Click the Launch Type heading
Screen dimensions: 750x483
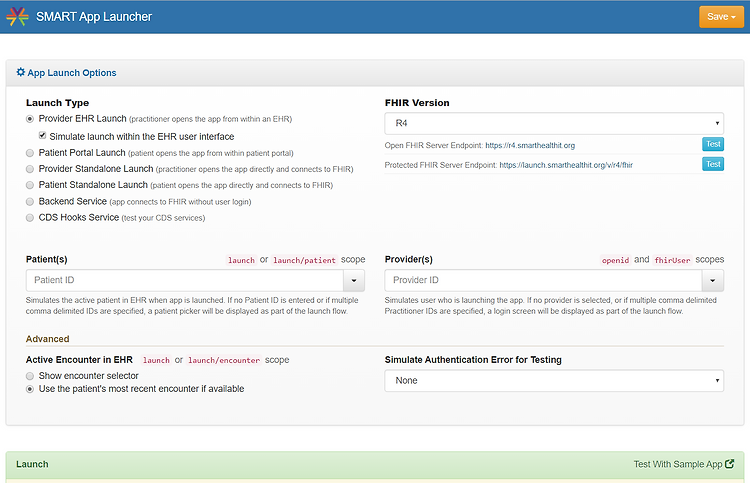click(x=57, y=103)
